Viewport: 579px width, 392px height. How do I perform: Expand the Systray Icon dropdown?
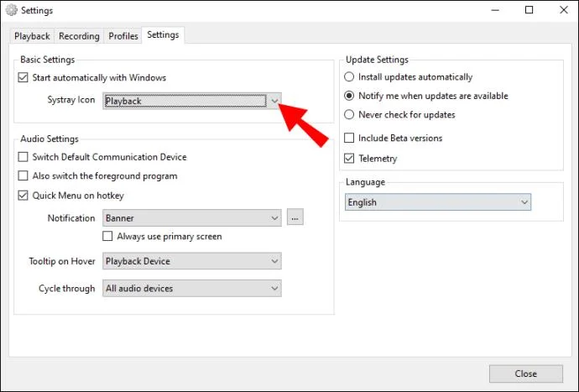coord(192,101)
